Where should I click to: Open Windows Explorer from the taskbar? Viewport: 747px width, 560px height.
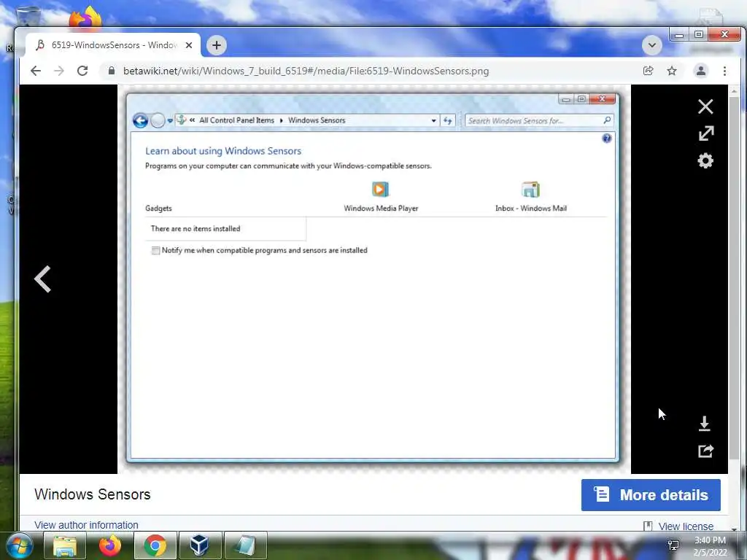[x=65, y=545]
